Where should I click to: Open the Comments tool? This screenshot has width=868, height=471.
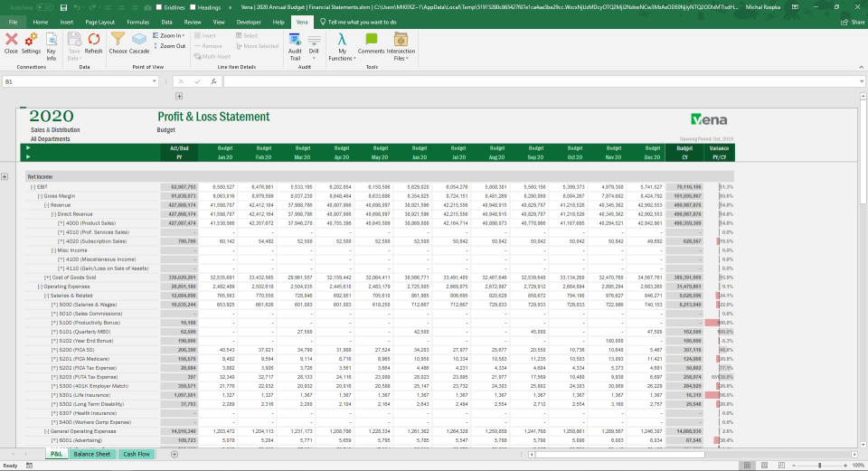click(371, 40)
